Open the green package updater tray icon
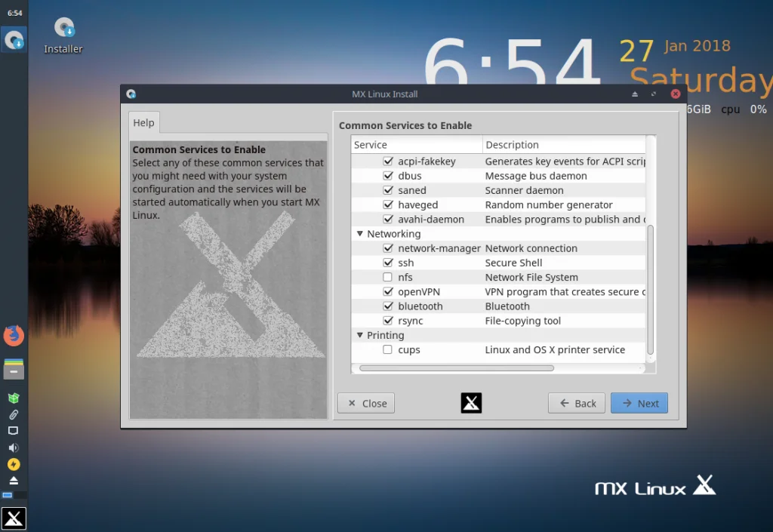The width and height of the screenshot is (773, 532). [14, 398]
